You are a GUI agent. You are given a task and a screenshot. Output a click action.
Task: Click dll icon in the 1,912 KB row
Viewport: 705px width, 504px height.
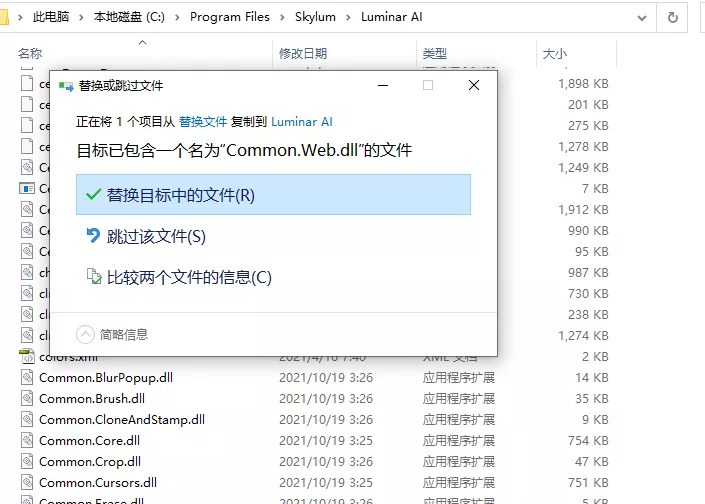point(27,210)
